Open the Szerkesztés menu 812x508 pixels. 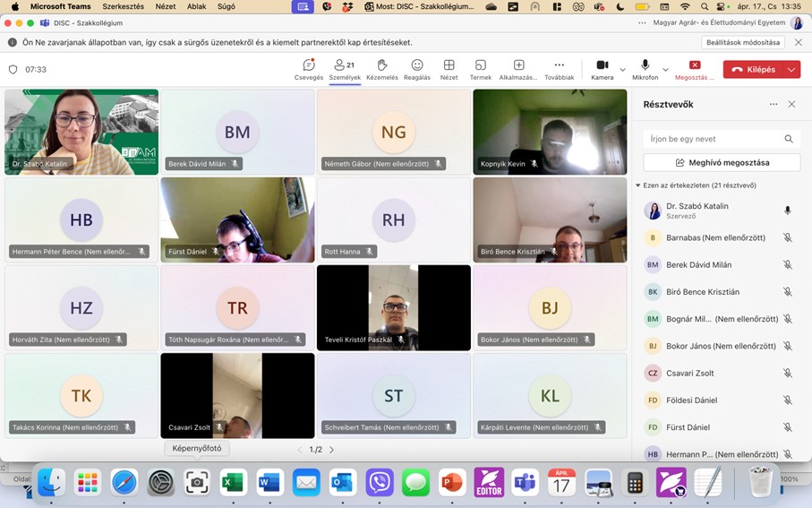click(x=123, y=6)
